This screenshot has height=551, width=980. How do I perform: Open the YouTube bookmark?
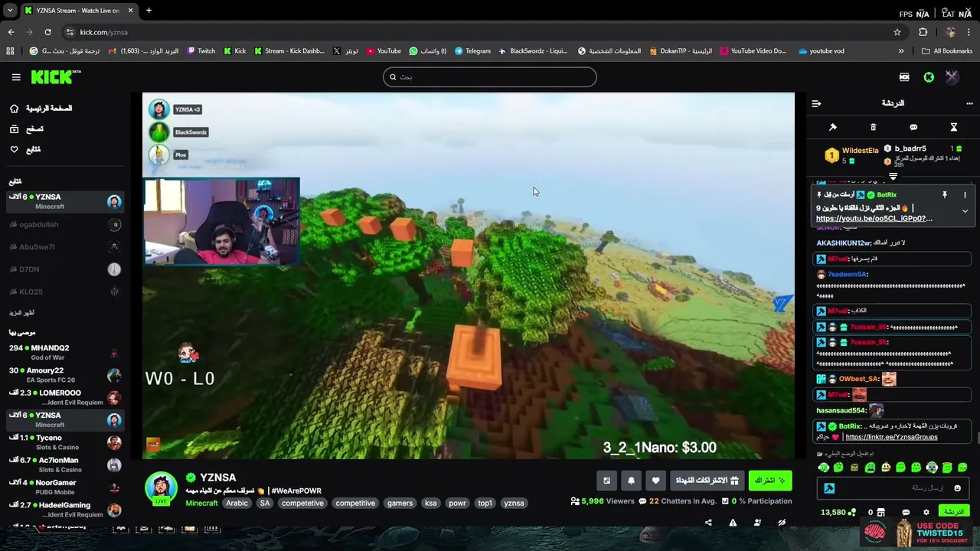(384, 51)
